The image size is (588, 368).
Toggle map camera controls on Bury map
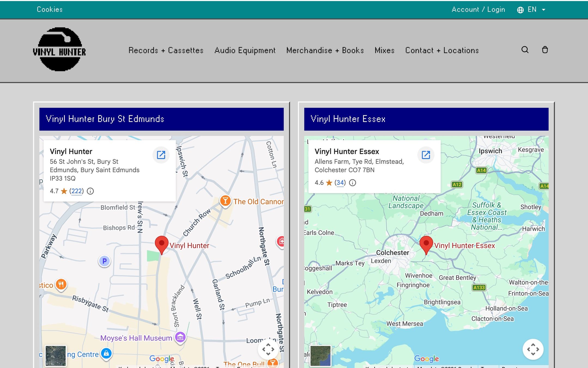click(x=268, y=349)
